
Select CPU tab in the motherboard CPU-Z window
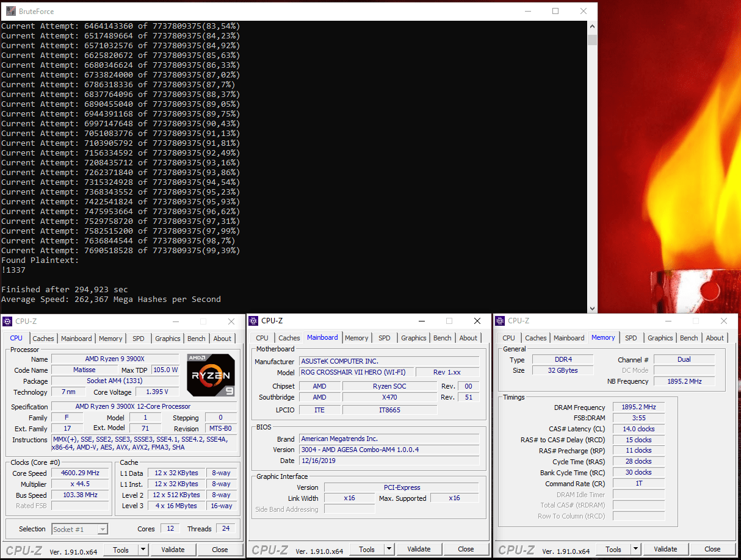pyautogui.click(x=262, y=338)
